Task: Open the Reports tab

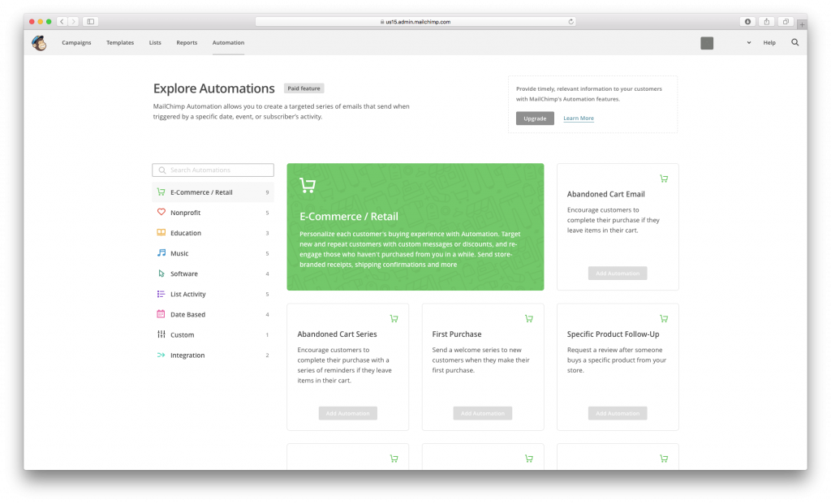Action: (x=187, y=42)
